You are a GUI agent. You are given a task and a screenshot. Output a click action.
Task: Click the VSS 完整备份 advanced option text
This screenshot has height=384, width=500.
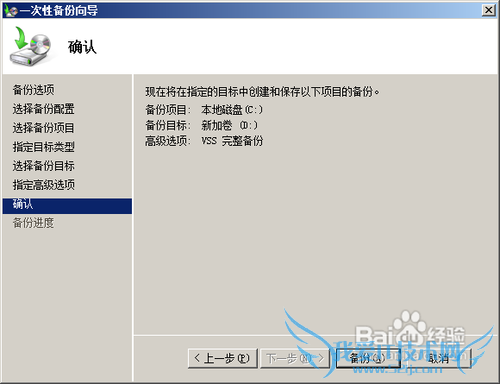(232, 141)
